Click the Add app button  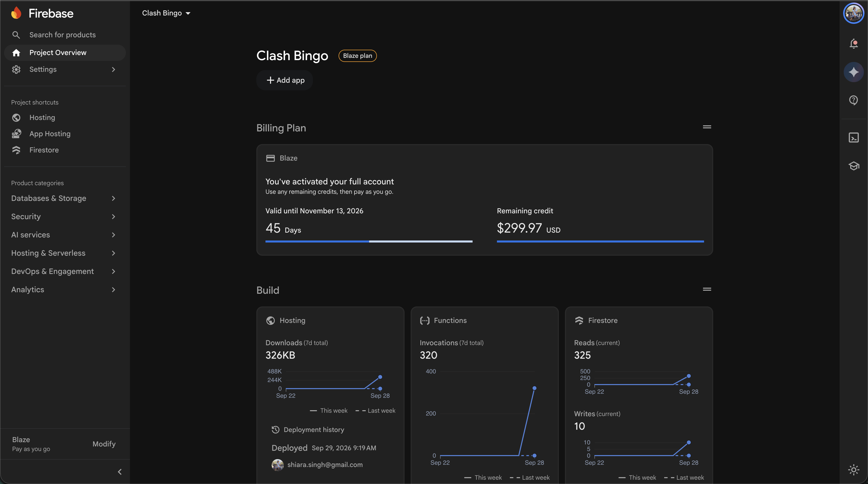[x=285, y=80]
